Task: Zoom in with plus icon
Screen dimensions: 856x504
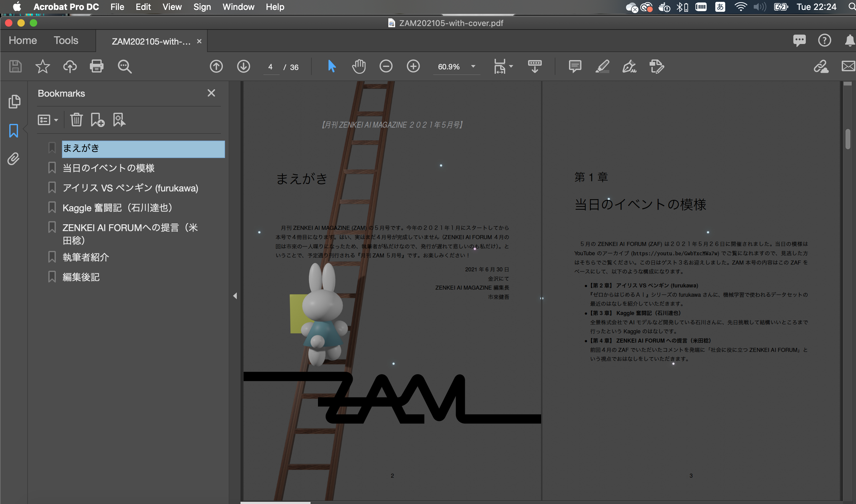Action: coord(413,66)
